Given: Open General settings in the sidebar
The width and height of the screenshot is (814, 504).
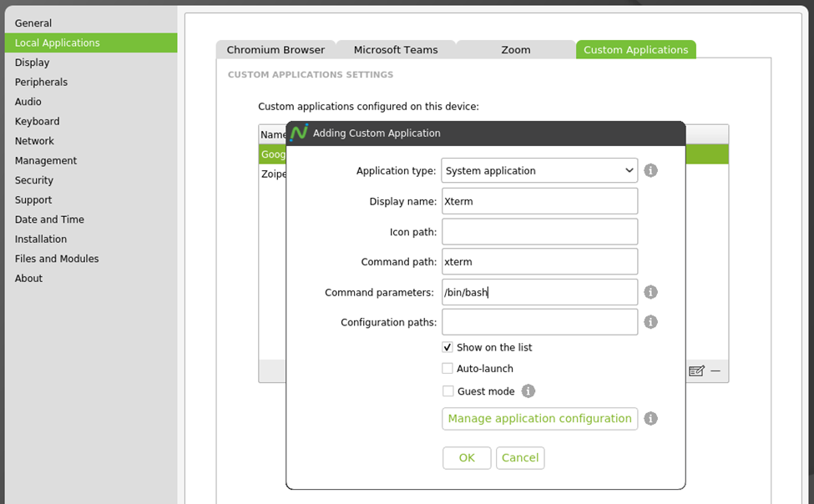Looking at the screenshot, I should click(91, 23).
